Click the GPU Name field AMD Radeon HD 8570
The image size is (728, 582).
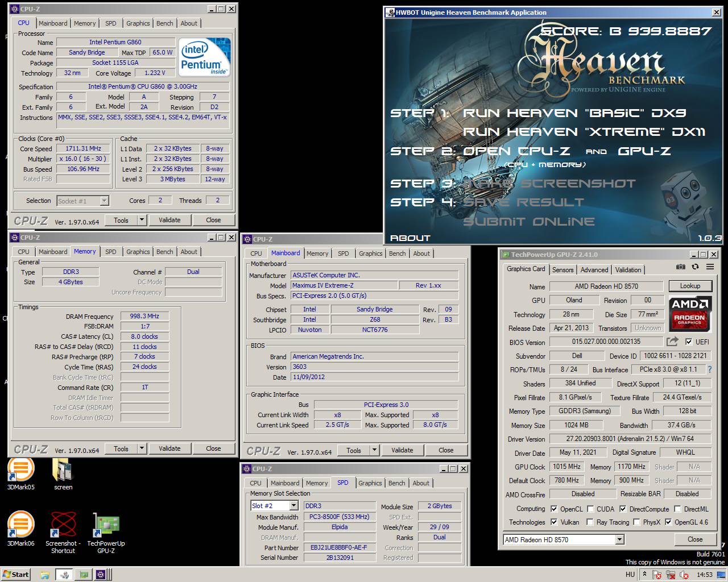point(606,286)
